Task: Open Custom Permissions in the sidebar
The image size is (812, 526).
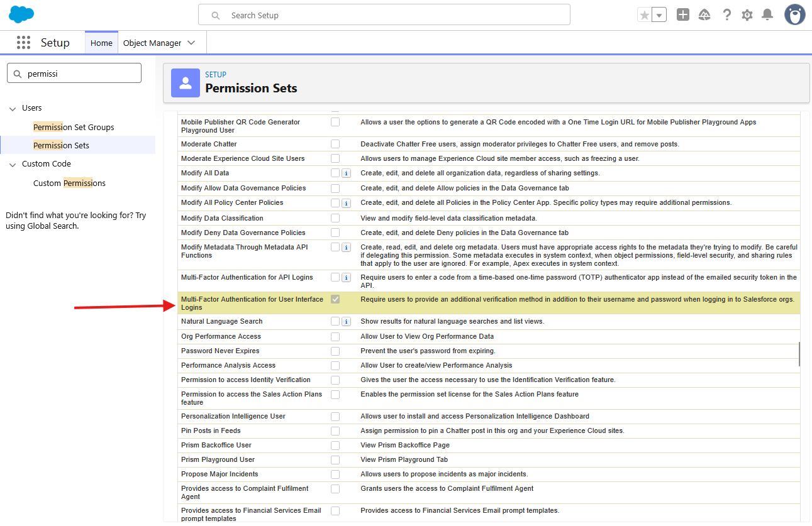Action: pos(69,183)
